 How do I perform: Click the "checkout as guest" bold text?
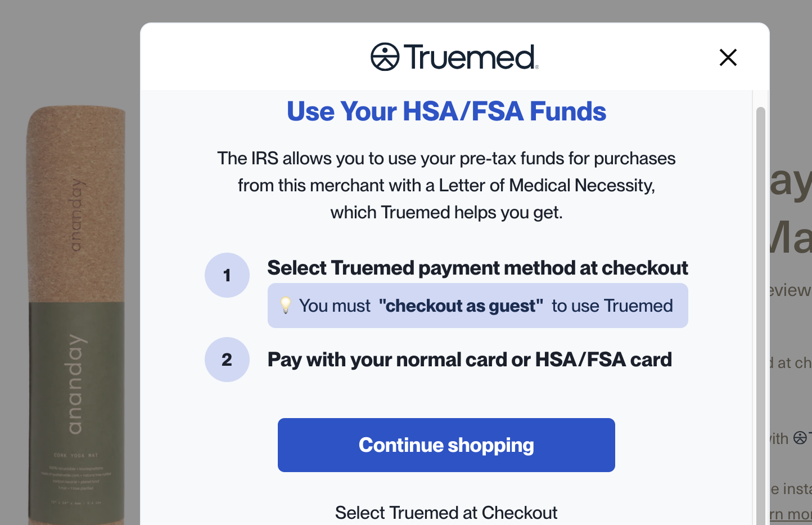(461, 306)
